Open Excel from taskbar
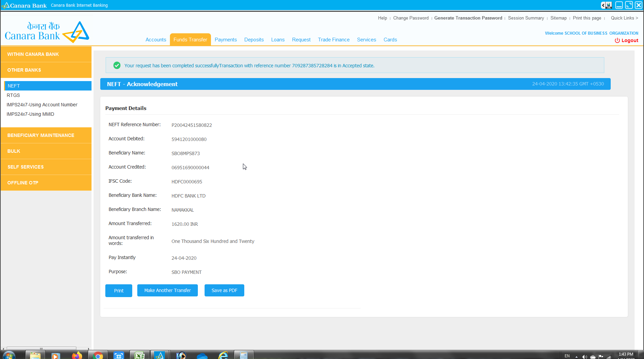This screenshot has width=644, height=359. coord(140,355)
